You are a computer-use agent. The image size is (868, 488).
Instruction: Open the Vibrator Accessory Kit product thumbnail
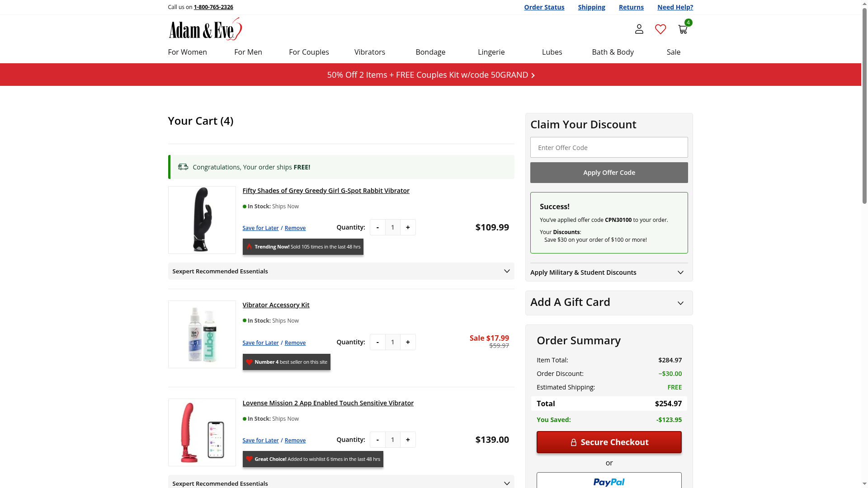click(202, 334)
